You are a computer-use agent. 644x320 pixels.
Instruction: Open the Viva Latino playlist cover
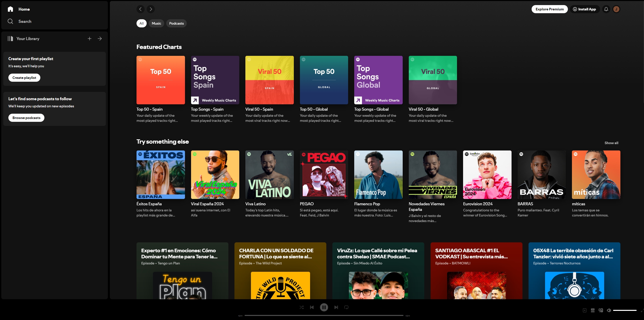269,175
